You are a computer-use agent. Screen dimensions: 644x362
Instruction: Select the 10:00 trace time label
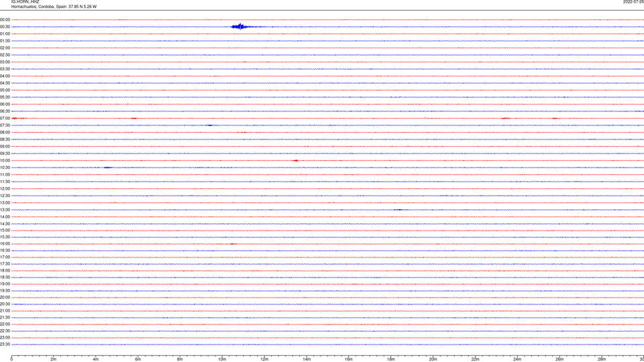[5, 160]
